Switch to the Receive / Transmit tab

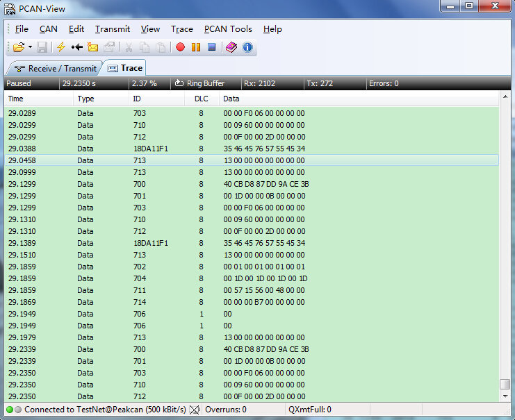tap(55, 69)
